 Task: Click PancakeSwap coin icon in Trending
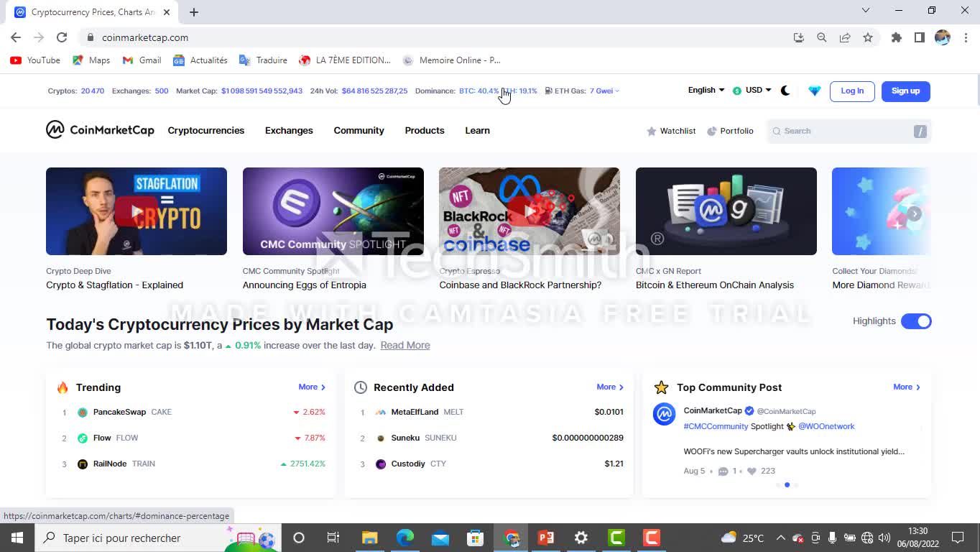pyautogui.click(x=83, y=412)
